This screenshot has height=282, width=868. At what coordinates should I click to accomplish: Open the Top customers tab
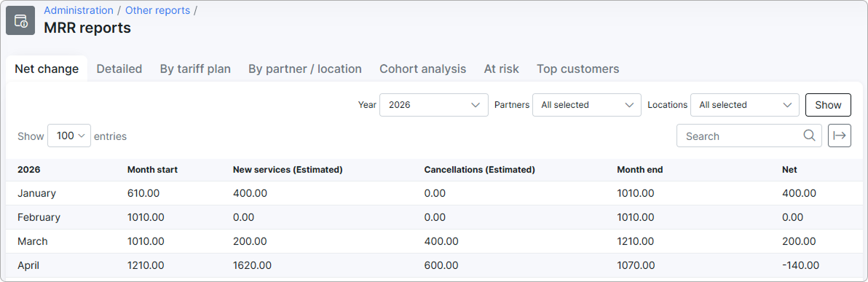[578, 68]
